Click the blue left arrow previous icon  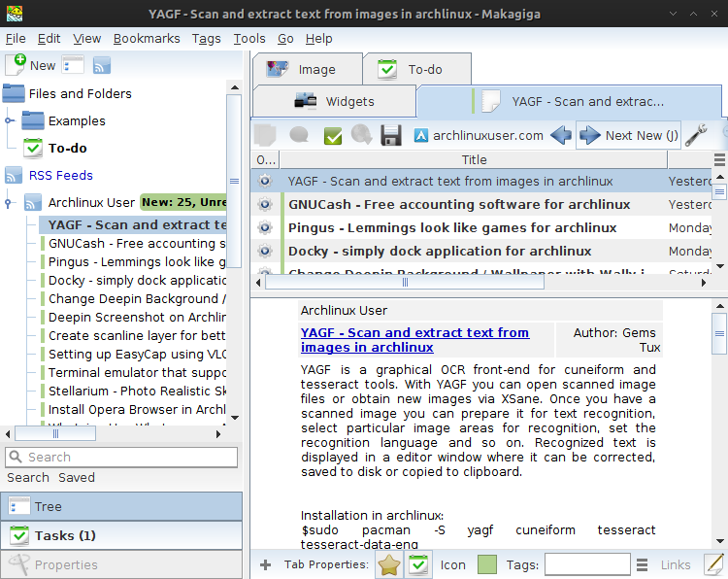point(561,135)
